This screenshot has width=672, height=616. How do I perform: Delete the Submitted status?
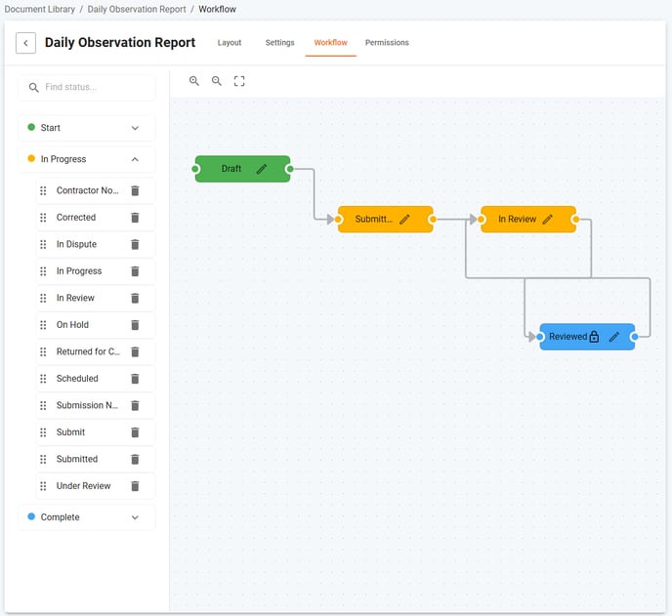click(x=135, y=459)
